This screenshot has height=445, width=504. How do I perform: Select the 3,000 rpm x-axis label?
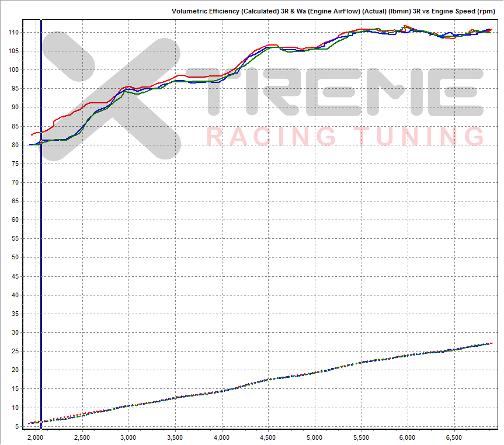click(x=128, y=437)
